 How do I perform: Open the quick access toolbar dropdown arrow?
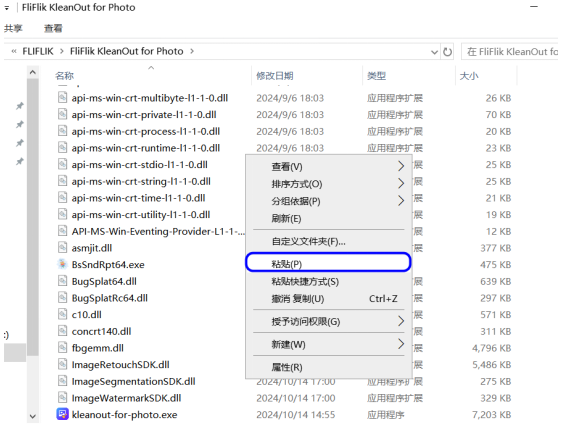(x=7, y=8)
